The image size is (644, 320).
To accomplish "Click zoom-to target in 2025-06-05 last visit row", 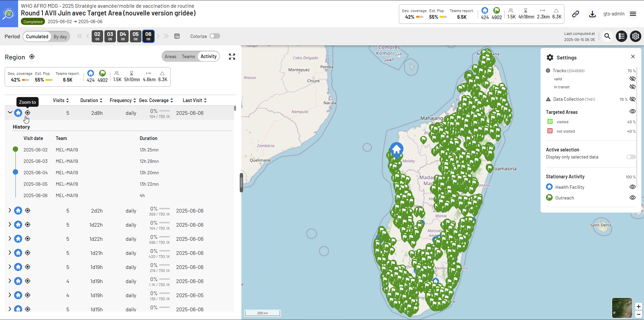I will 28,295.
